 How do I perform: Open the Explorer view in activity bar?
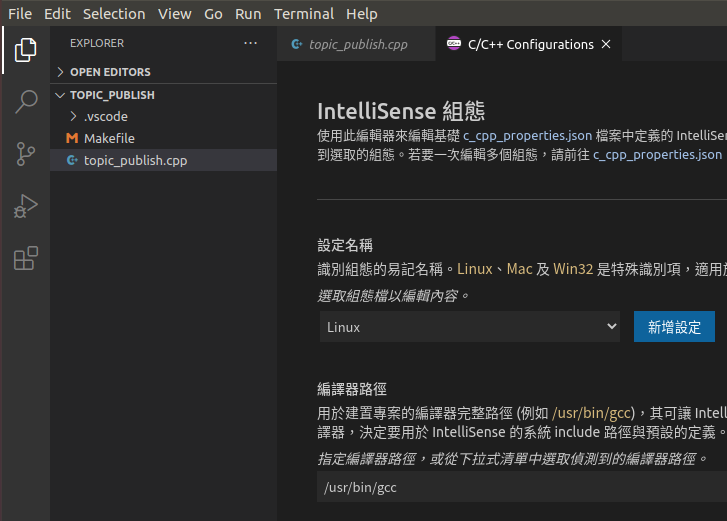(26, 50)
